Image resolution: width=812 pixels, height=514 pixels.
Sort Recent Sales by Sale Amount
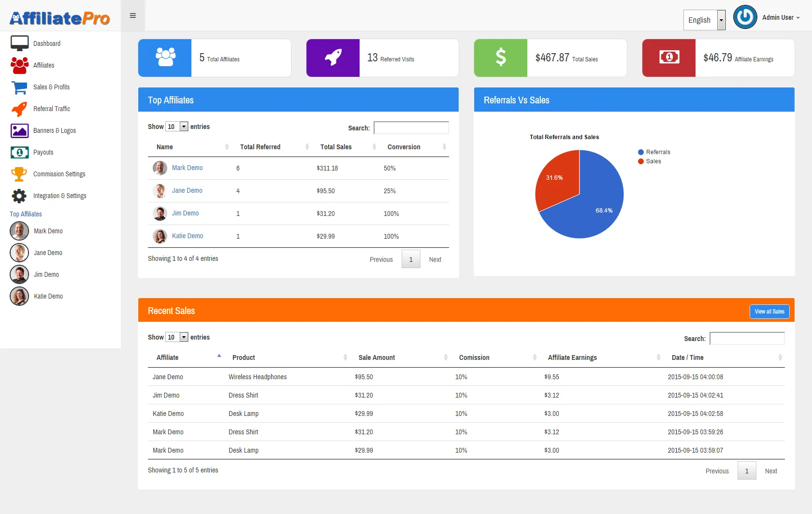377,357
